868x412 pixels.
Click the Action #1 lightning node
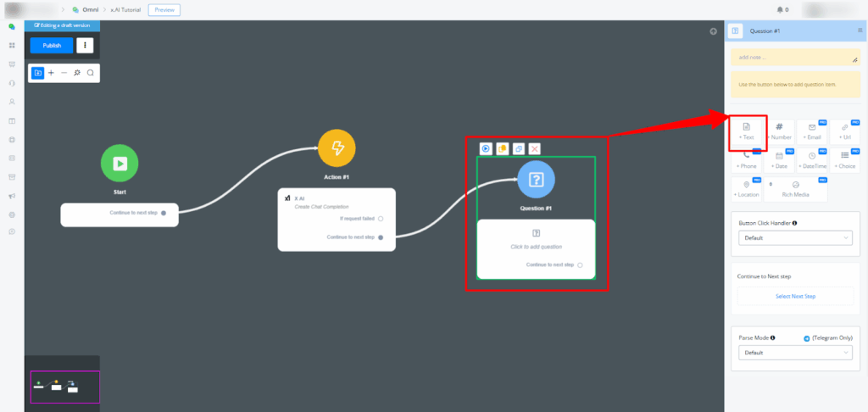[337, 149]
